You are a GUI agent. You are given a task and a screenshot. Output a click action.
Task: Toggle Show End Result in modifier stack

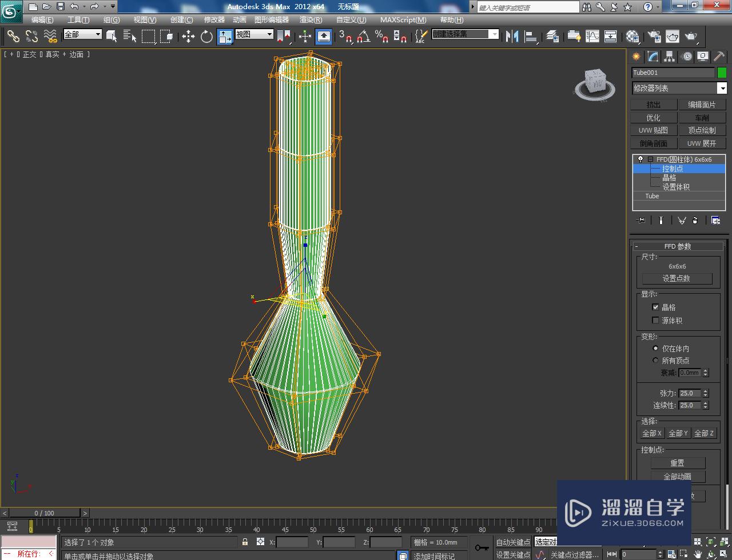click(661, 220)
